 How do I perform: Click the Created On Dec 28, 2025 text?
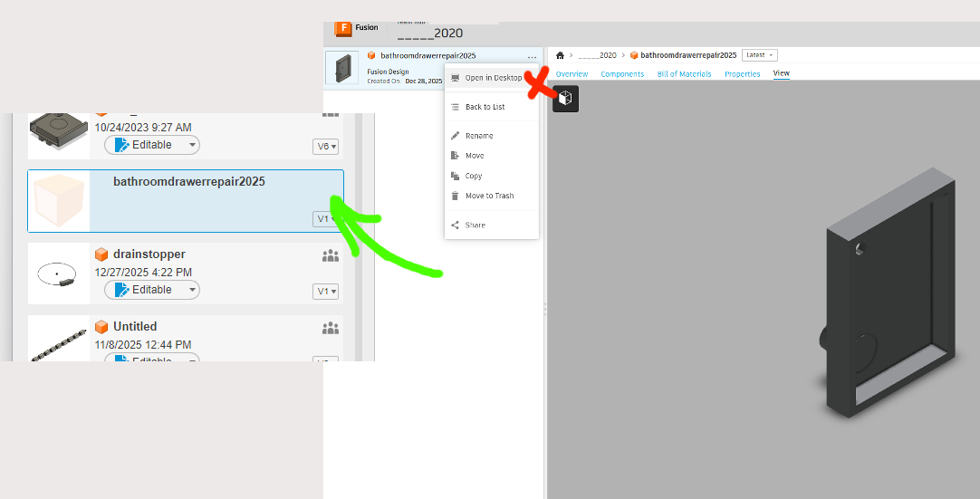[x=404, y=82]
